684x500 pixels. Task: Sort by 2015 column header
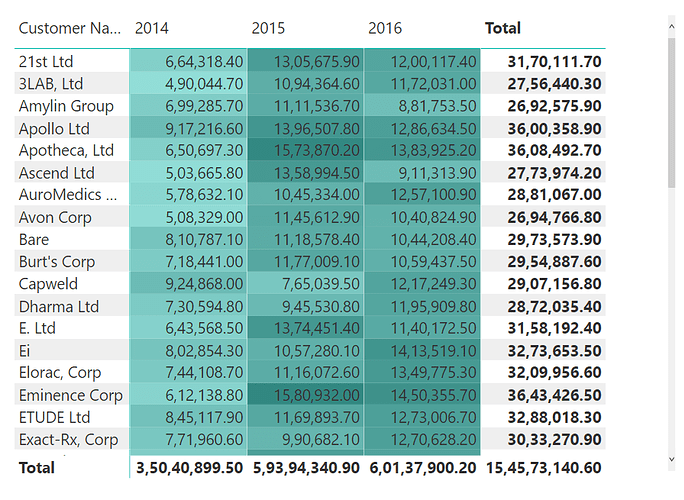point(268,28)
